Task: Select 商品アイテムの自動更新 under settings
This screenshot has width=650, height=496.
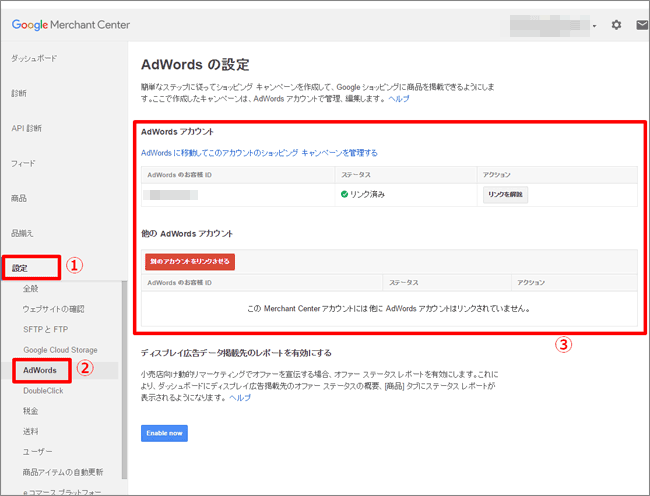Action: 63,472
